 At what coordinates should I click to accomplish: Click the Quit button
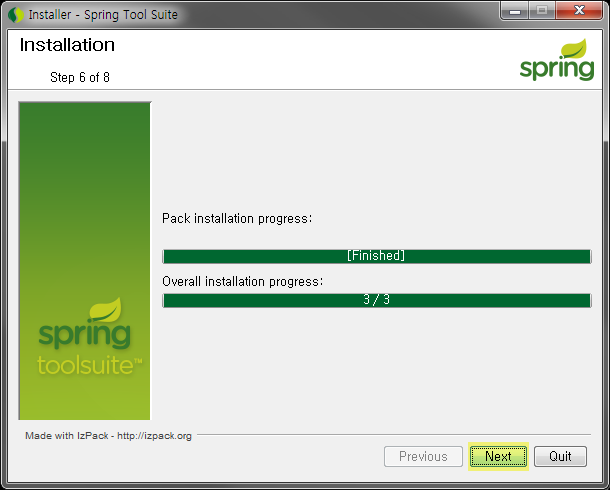click(560, 456)
